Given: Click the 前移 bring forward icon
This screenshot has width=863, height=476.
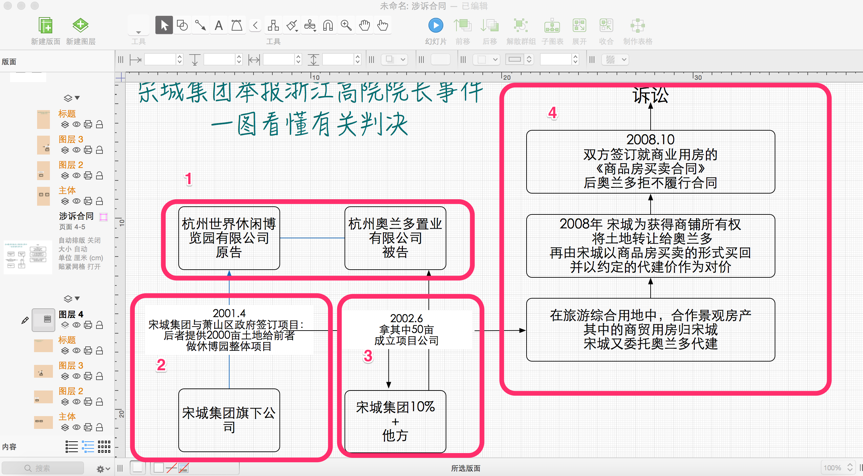Looking at the screenshot, I should click(462, 25).
